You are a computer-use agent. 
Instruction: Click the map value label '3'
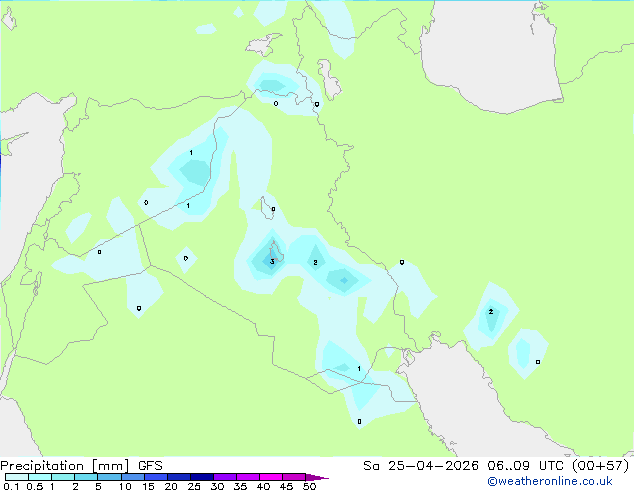pos(272,262)
